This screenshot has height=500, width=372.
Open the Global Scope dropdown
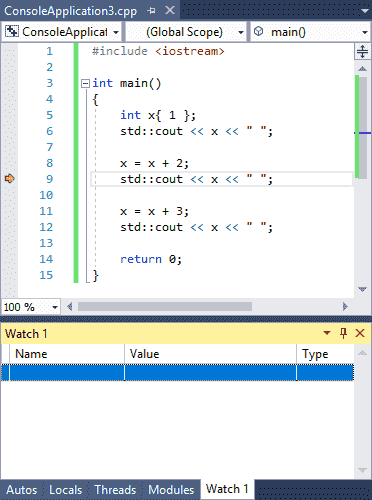186,32
